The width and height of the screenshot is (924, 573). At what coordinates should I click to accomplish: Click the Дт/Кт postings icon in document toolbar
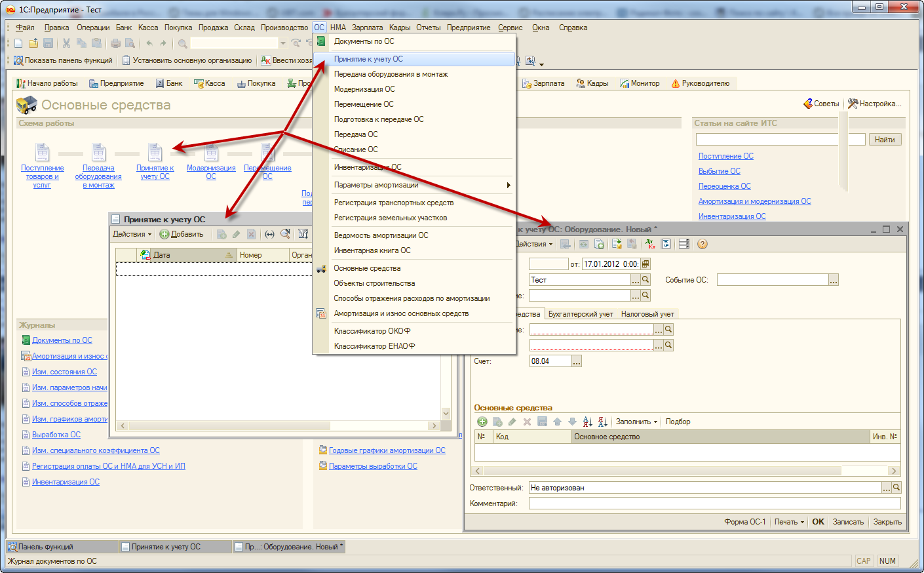click(x=650, y=244)
